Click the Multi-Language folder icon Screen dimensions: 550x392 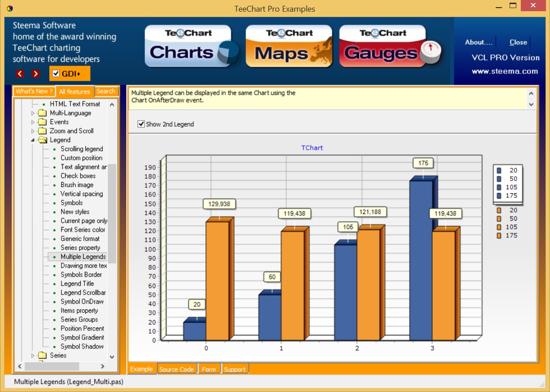[43, 113]
